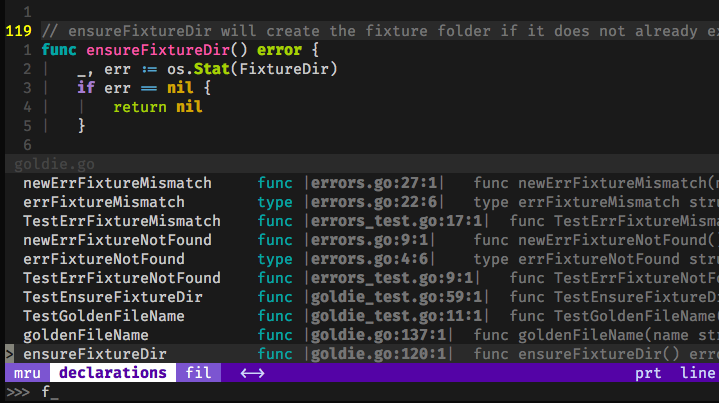Click the line mode indicator
This screenshot has width=719, height=403.
697,373
